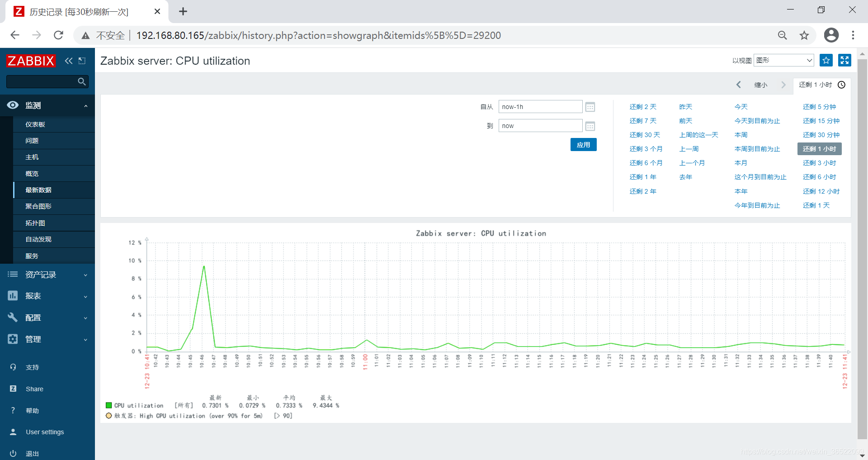Click the support headset icon

[x=13, y=367]
